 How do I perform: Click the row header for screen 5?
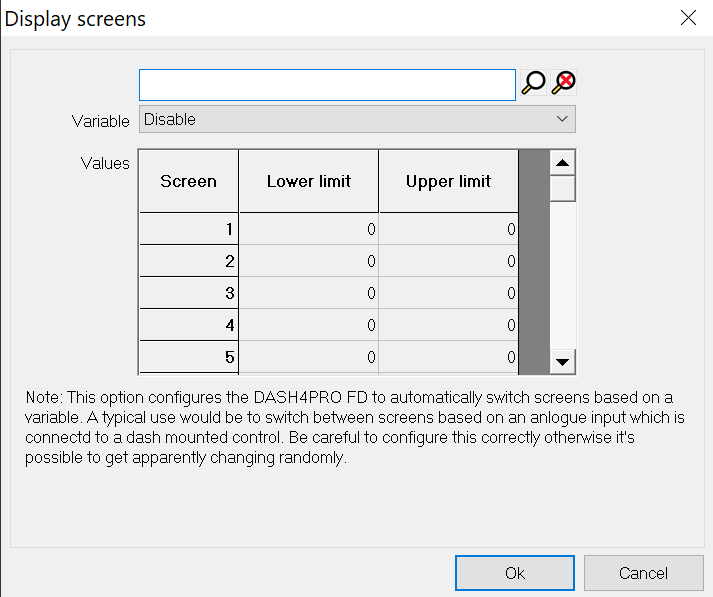[x=188, y=357]
